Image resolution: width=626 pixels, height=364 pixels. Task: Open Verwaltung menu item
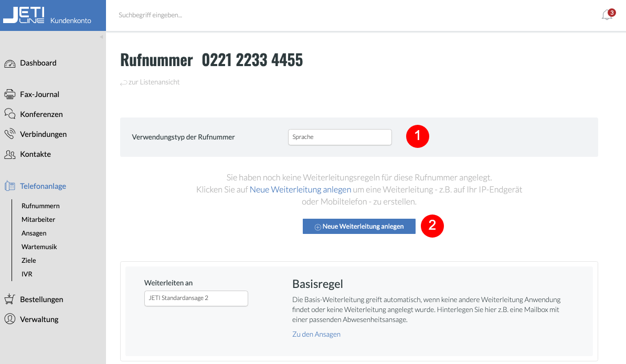tap(39, 320)
